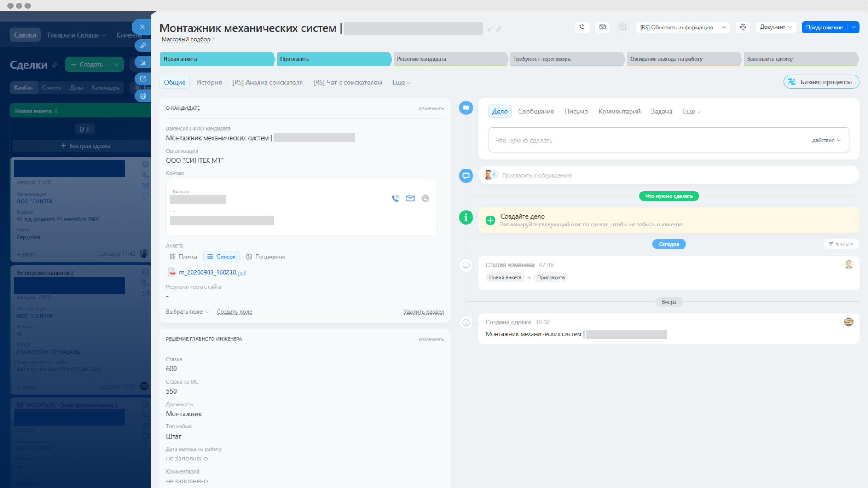Toggle По ширине file display mode
Viewport: 868px width, 488px height.
coord(265,257)
